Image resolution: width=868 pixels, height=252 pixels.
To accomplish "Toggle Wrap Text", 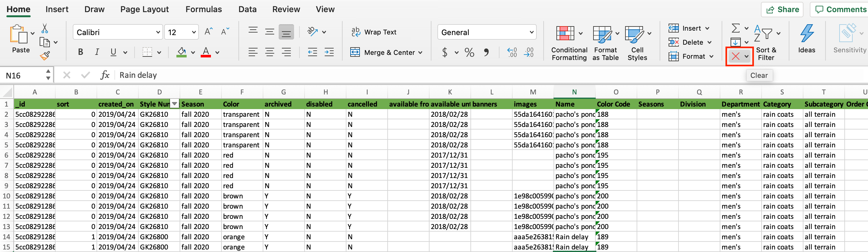I will coord(374,32).
